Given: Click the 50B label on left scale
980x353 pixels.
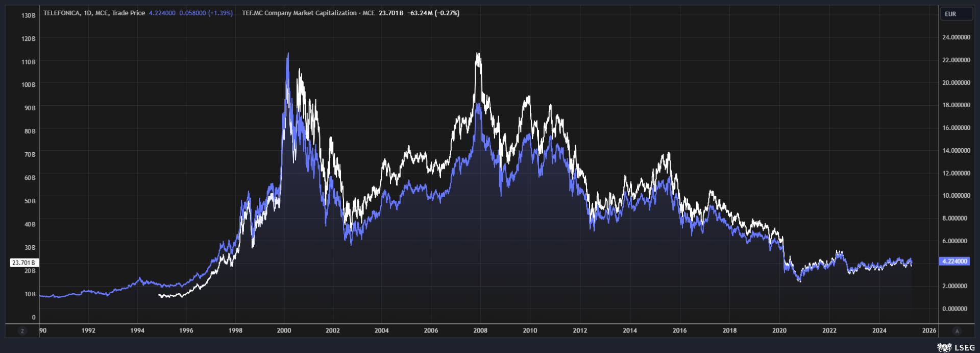Looking at the screenshot, I should coord(30,201).
